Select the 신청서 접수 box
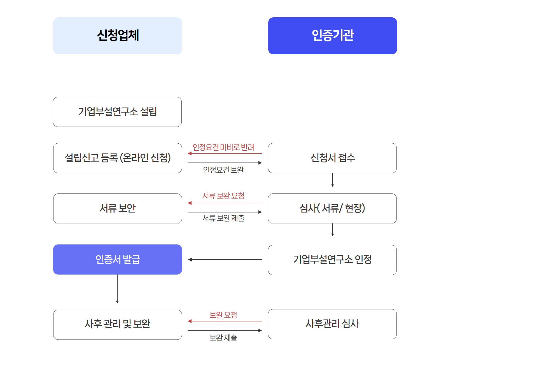This screenshot has height=392, width=560. pos(332,158)
